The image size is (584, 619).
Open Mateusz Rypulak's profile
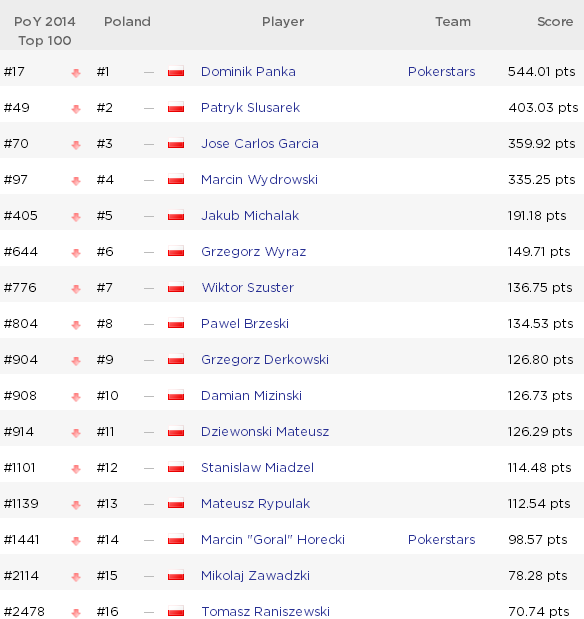click(255, 504)
